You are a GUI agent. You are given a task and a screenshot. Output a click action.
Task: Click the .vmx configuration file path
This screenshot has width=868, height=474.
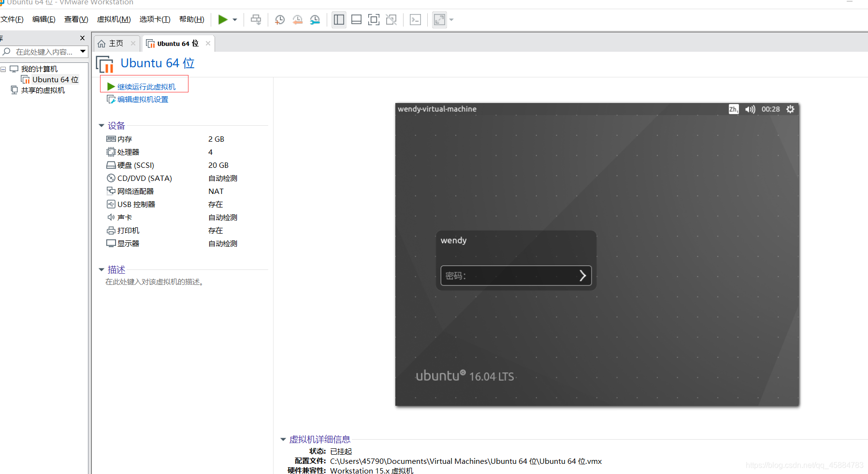click(x=466, y=461)
